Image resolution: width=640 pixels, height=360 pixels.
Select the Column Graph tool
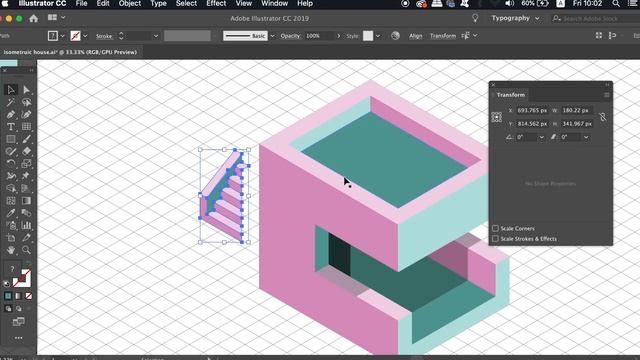(x=27, y=225)
